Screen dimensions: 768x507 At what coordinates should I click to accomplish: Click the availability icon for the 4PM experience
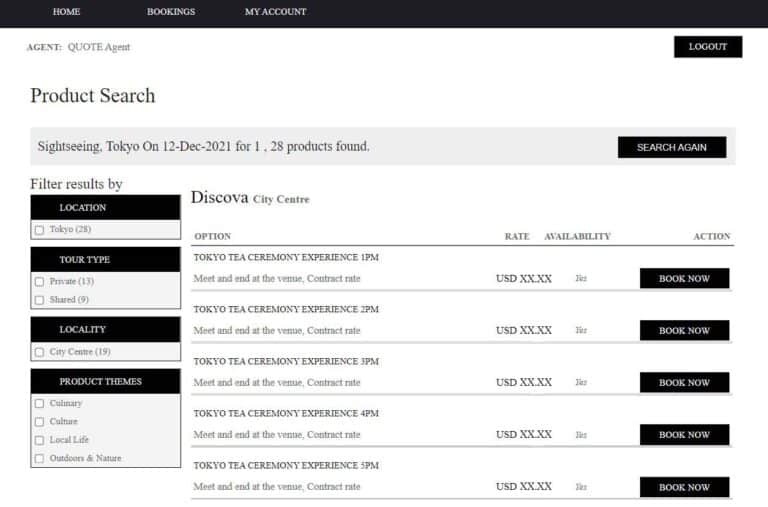(581, 435)
